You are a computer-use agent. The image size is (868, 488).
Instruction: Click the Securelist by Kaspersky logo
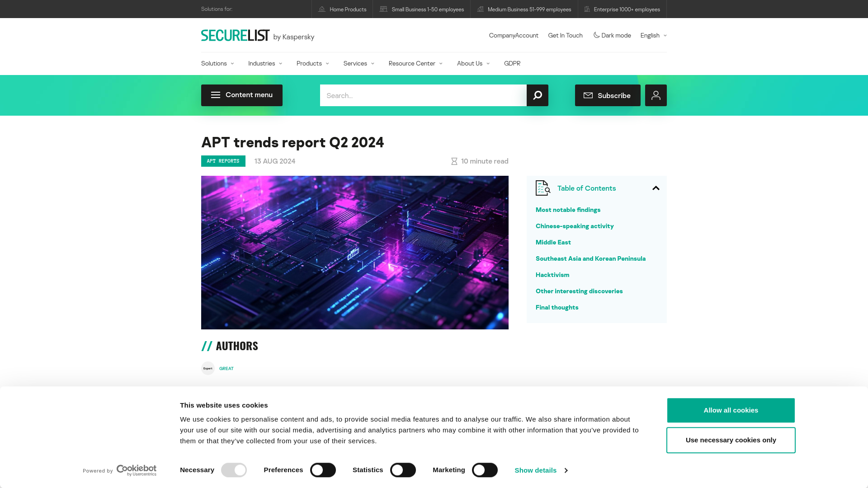tap(258, 35)
